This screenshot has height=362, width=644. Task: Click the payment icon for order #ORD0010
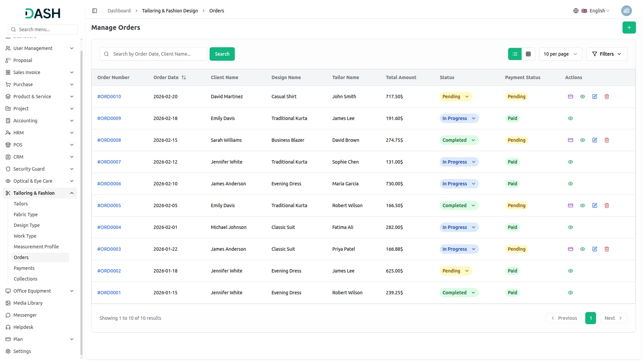(x=570, y=97)
